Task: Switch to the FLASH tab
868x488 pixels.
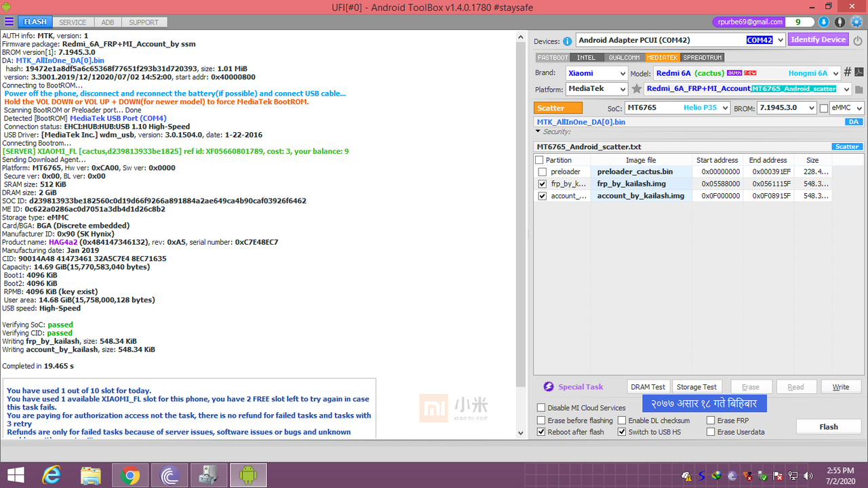Action: pos(35,22)
